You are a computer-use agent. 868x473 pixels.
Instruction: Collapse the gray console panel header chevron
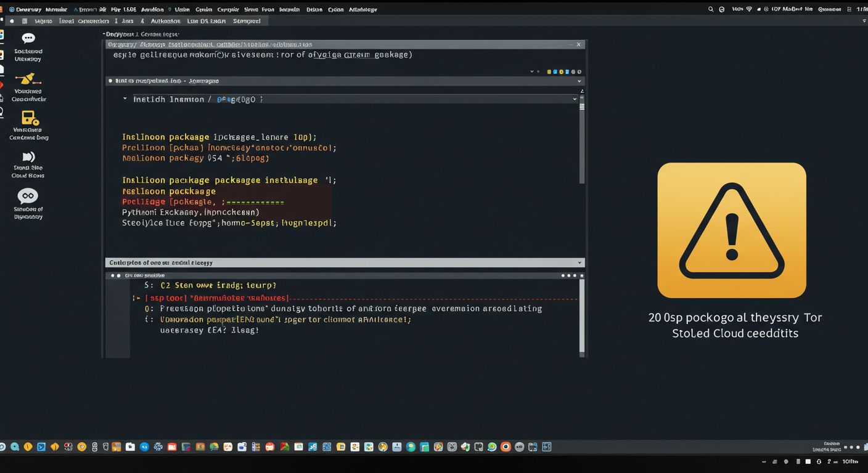[x=579, y=262]
